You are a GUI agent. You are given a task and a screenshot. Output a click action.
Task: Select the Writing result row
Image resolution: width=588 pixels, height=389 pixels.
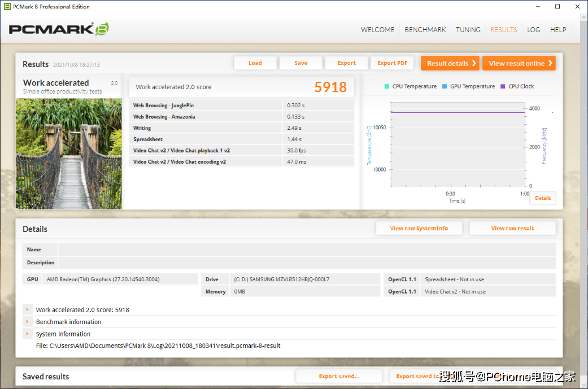click(242, 128)
